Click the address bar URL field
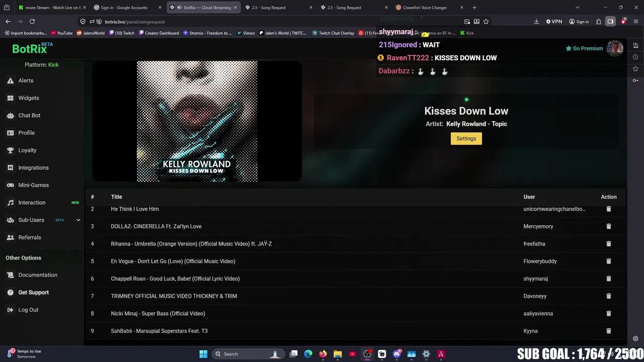Image resolution: width=644 pixels, height=362 pixels. [x=272, y=22]
